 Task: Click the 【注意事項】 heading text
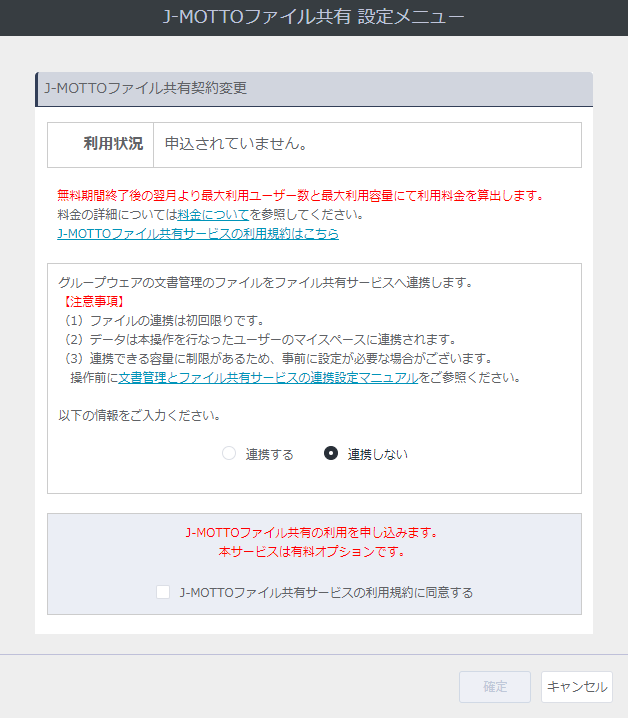(94, 301)
